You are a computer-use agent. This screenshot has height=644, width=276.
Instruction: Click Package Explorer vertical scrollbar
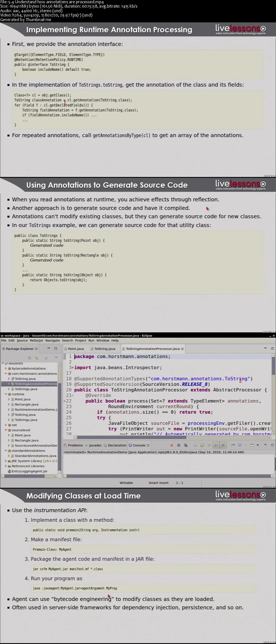60,418
